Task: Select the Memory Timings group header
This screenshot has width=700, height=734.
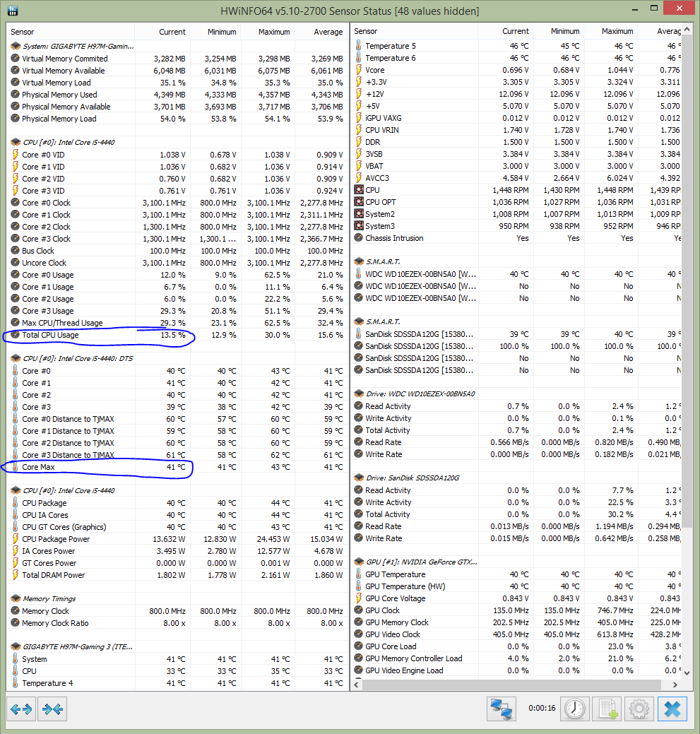Action: click(49, 599)
